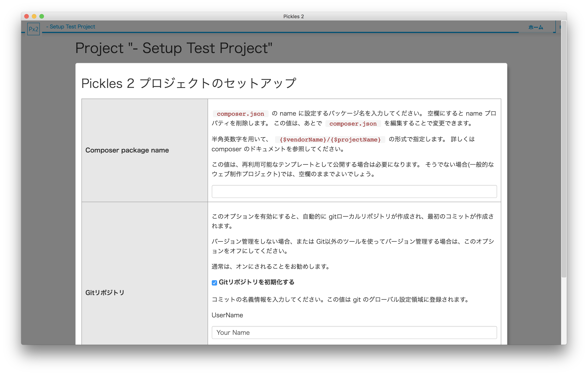Image resolution: width=588 pixels, height=375 pixels.
Task: Click the '- Setup Test Project' header link
Action: (x=71, y=27)
